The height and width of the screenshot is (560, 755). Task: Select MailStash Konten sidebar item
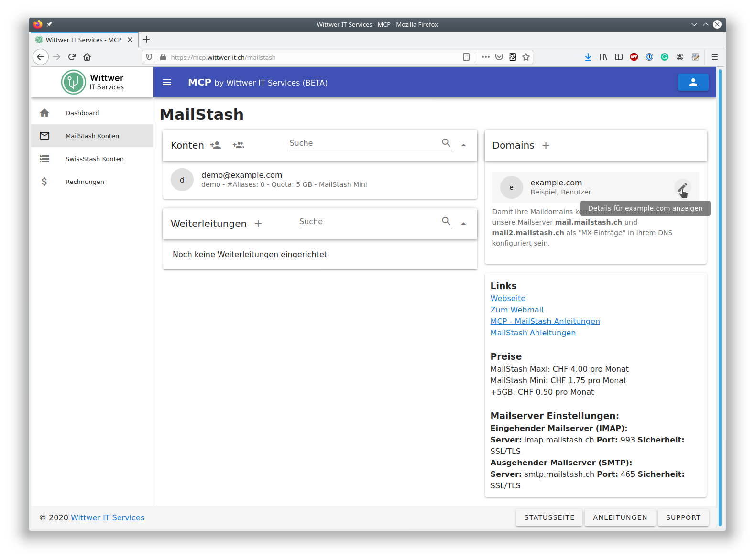coord(92,136)
